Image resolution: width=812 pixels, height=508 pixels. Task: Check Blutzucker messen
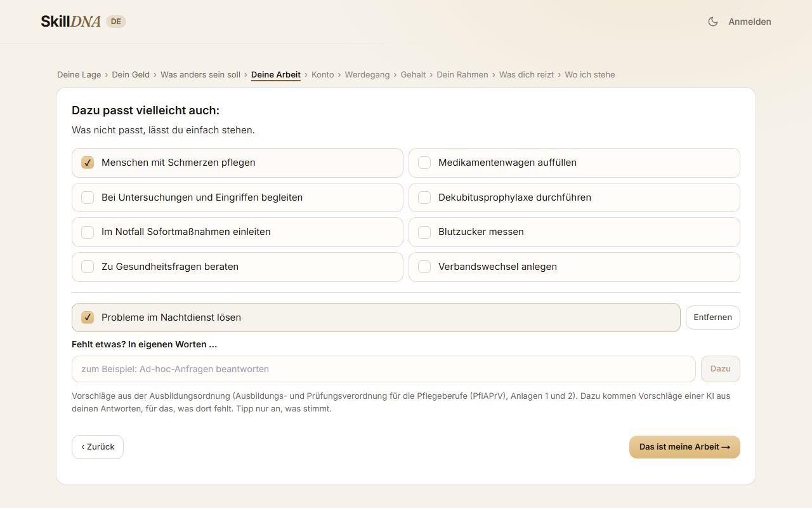click(x=574, y=232)
